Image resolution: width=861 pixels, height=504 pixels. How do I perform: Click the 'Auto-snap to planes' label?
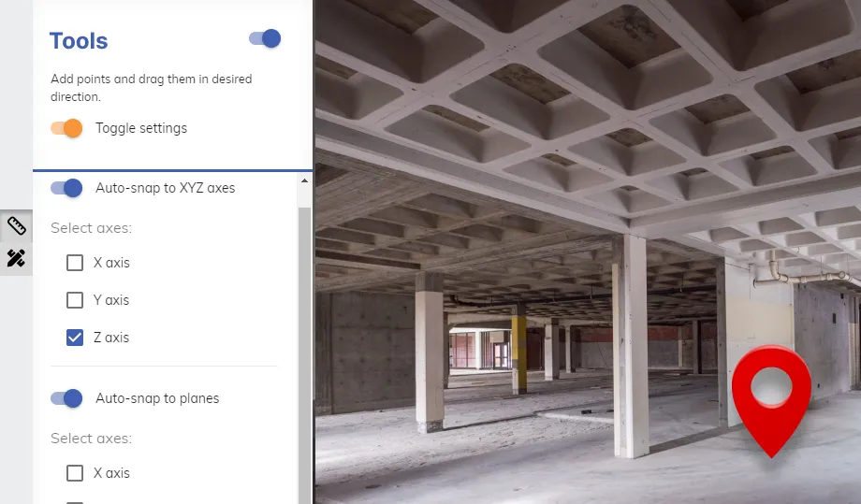click(157, 398)
